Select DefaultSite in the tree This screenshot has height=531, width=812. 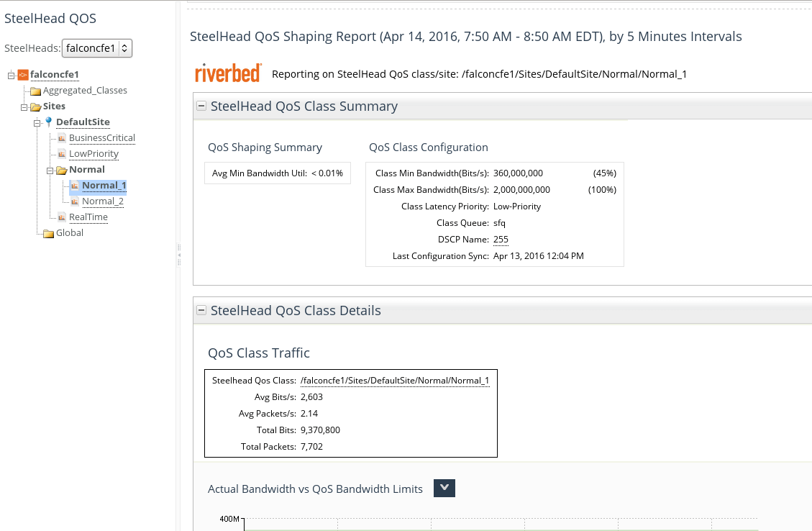pyautogui.click(x=83, y=122)
